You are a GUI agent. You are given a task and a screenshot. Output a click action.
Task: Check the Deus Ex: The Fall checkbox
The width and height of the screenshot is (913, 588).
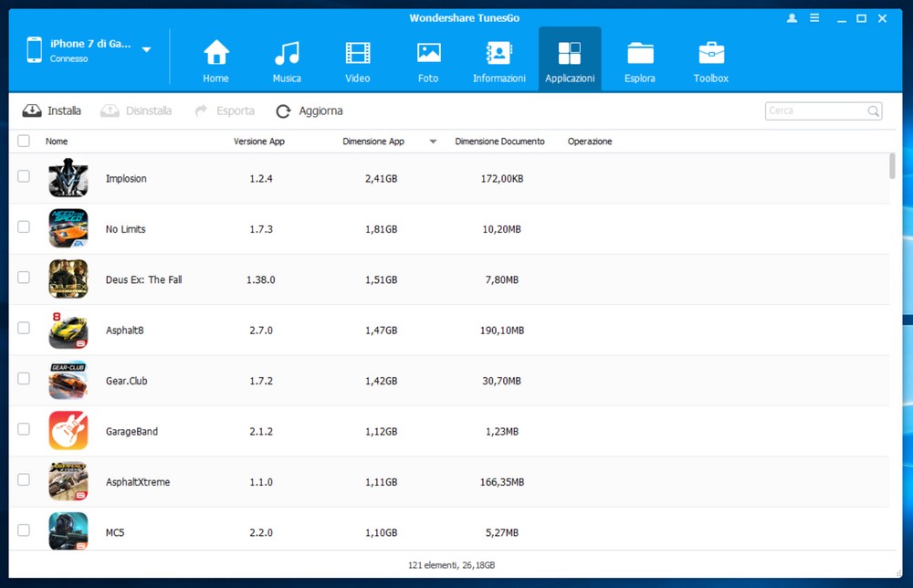pos(24,278)
